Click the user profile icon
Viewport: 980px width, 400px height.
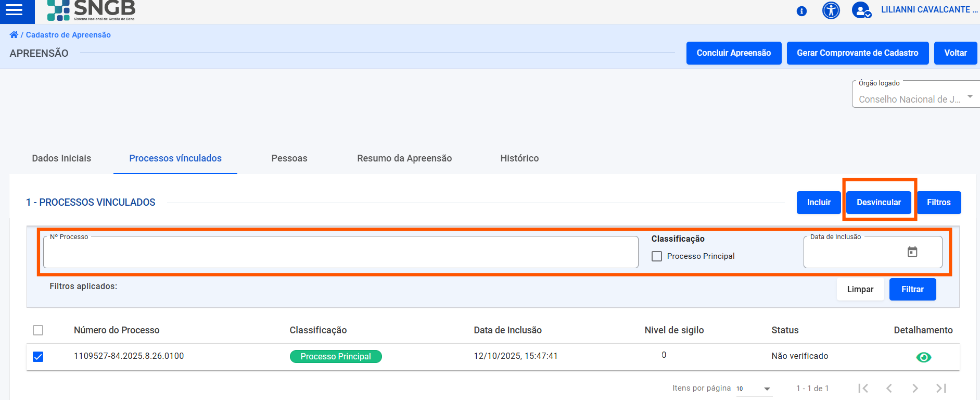coord(861,10)
